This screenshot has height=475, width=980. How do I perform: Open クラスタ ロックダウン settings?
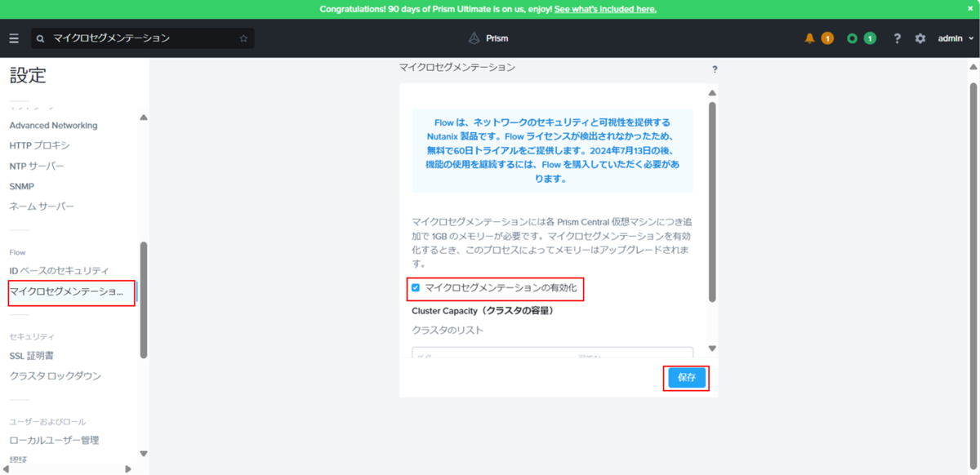[56, 376]
